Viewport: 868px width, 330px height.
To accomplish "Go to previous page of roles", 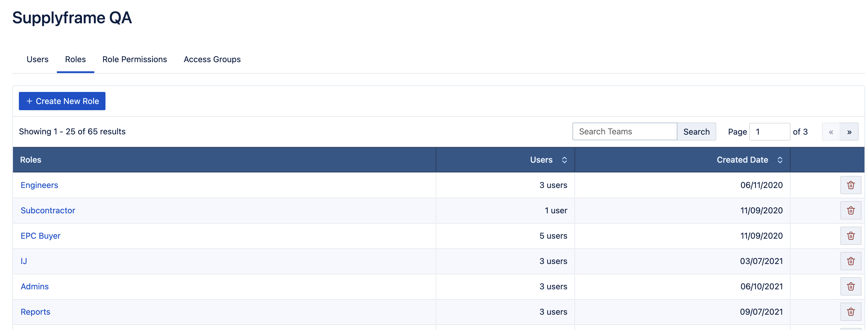I will click(x=831, y=132).
